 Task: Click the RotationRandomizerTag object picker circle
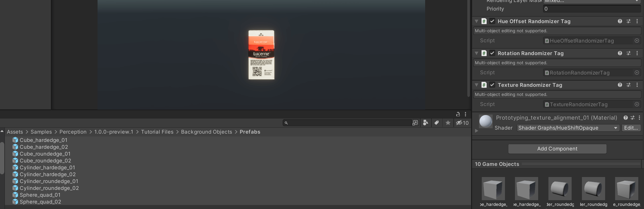pos(637,73)
